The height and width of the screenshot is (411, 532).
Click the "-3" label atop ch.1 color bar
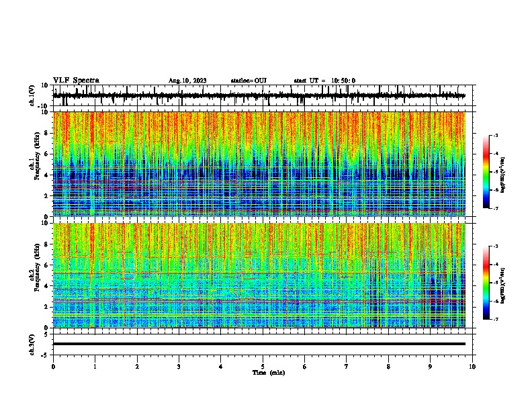tap(496, 135)
